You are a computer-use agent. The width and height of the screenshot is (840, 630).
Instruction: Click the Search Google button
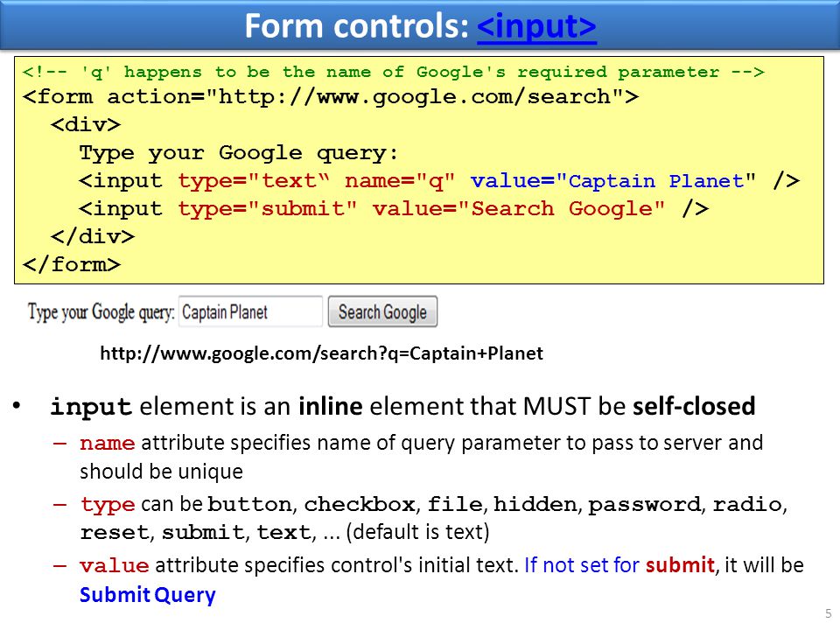pos(382,311)
